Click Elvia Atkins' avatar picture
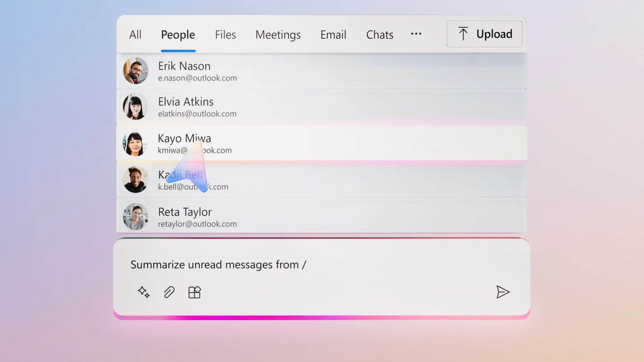 point(136,107)
